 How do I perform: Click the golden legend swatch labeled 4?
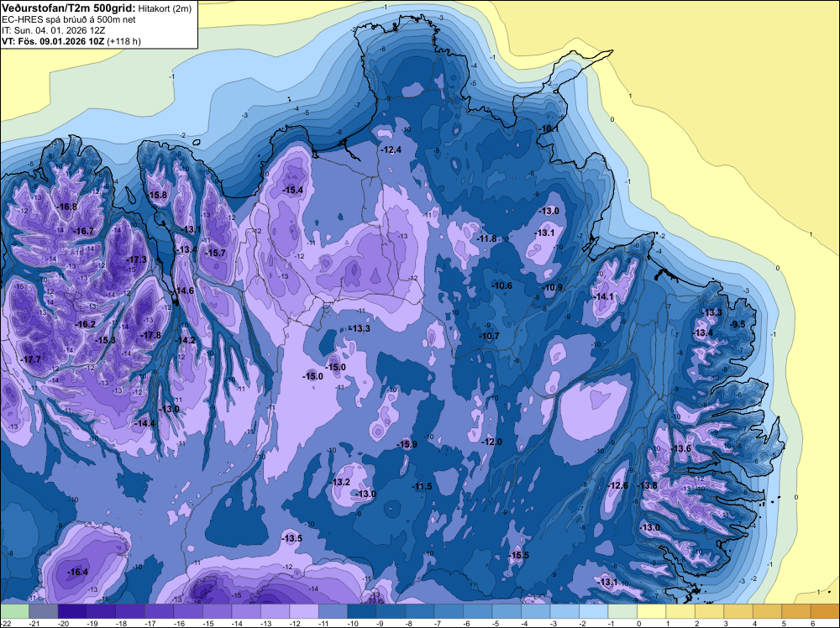point(767,611)
